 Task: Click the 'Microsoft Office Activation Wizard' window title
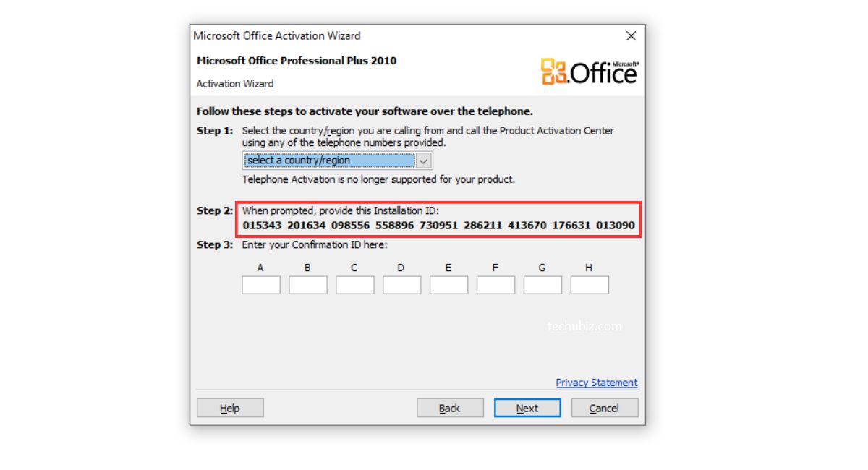coord(277,35)
